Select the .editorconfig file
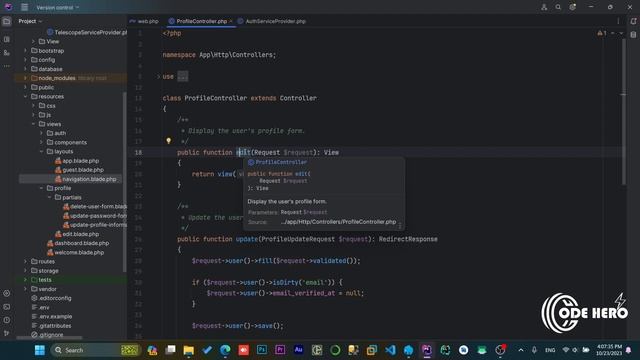 55,298
